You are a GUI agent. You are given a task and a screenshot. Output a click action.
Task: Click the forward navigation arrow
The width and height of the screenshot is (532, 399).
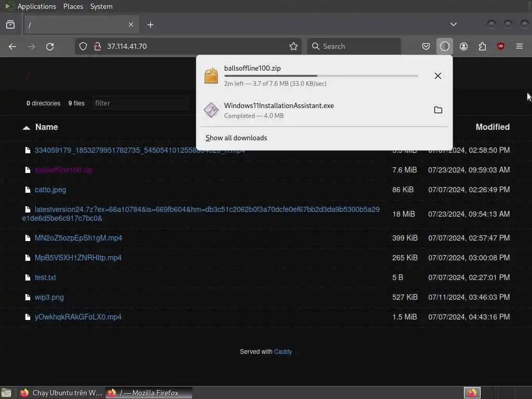[31, 46]
